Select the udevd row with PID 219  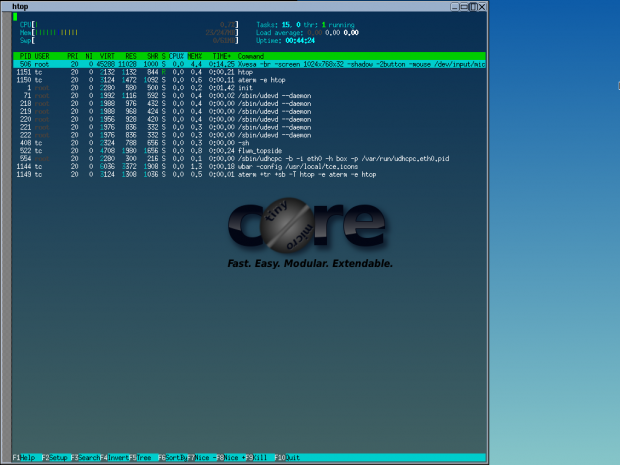point(249,112)
